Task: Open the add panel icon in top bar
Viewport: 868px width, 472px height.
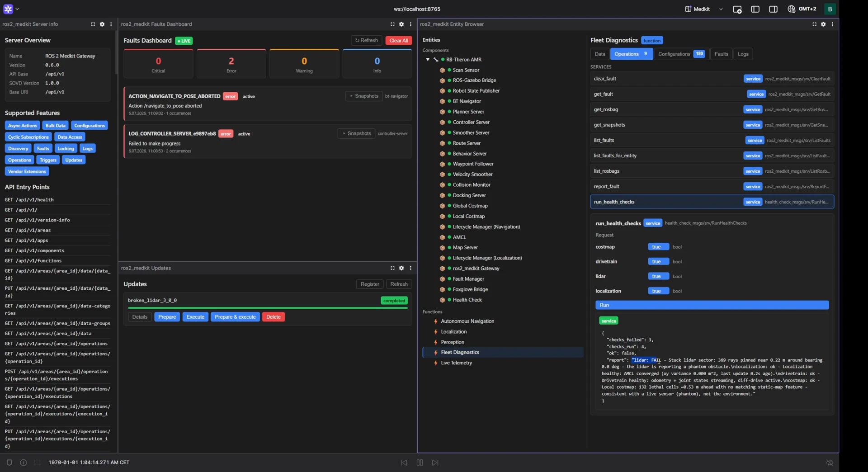Action: (x=737, y=9)
